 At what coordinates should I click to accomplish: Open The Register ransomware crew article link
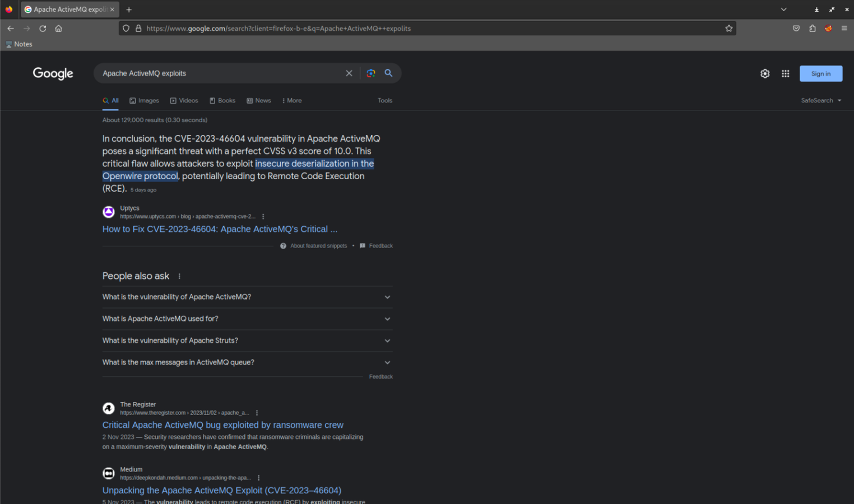(x=222, y=425)
